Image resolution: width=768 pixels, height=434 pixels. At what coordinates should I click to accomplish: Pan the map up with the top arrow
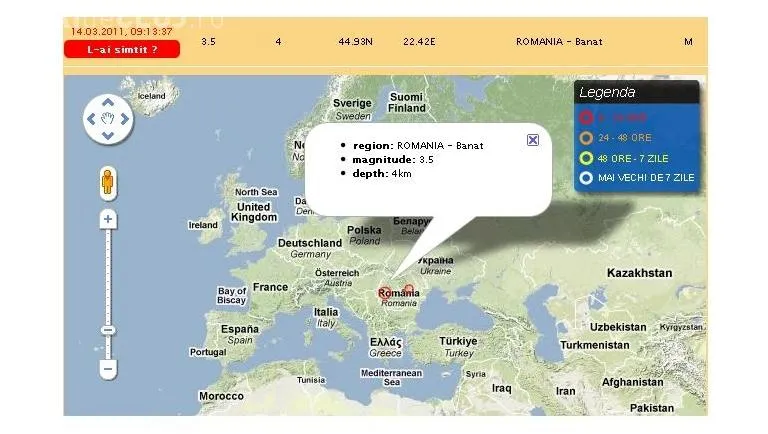(x=108, y=104)
